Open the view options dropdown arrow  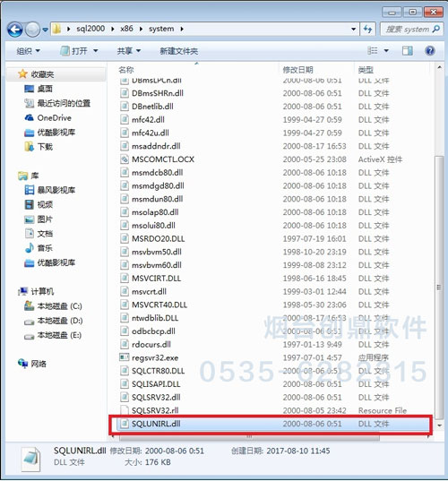coord(386,51)
